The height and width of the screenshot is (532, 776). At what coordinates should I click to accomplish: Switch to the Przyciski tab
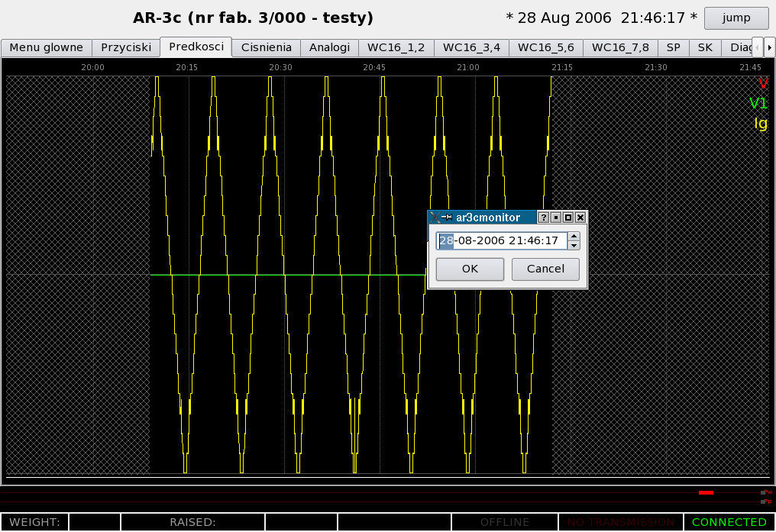pyautogui.click(x=126, y=47)
